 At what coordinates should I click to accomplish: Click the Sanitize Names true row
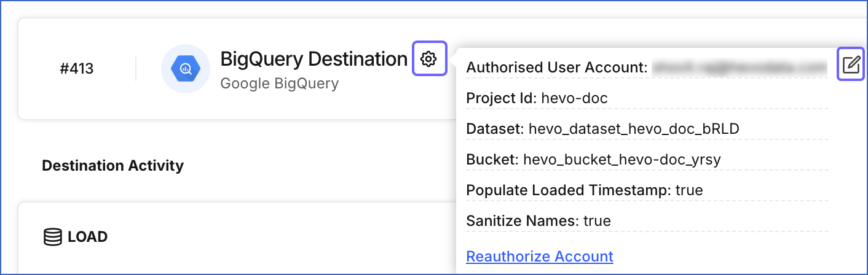tap(647, 221)
